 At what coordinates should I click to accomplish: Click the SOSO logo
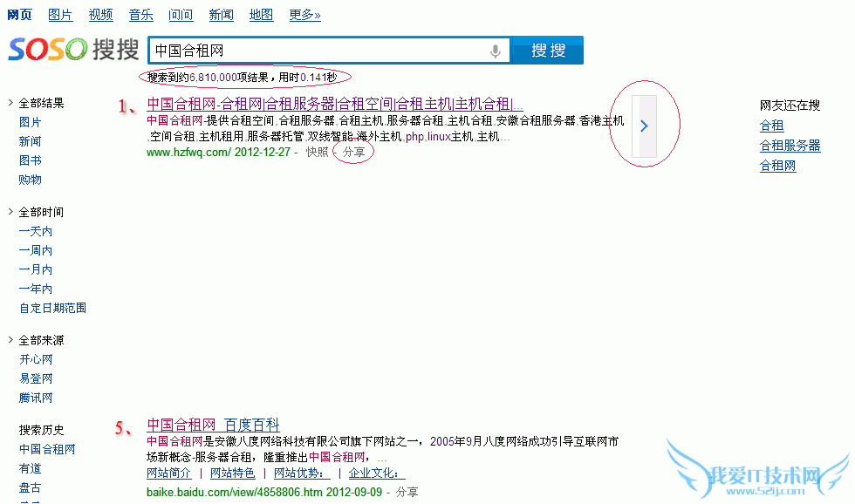73,50
